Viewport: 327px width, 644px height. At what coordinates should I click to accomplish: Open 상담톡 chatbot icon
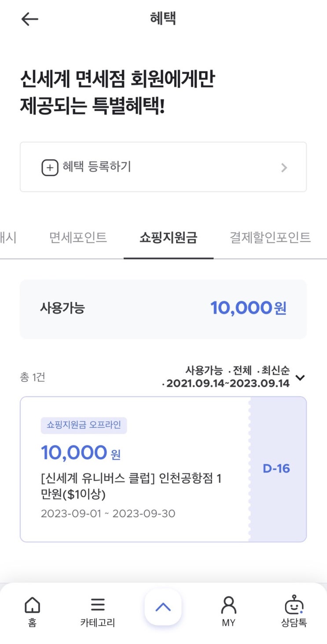click(x=294, y=606)
